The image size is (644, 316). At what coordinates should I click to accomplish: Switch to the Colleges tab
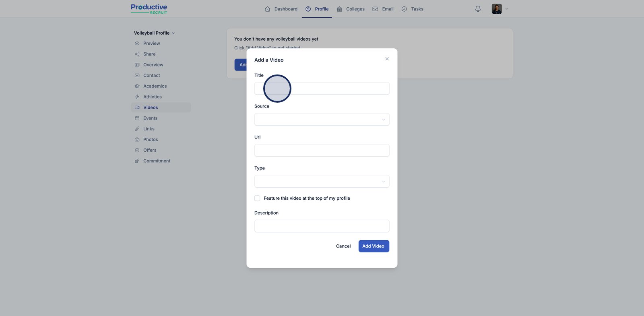351,9
